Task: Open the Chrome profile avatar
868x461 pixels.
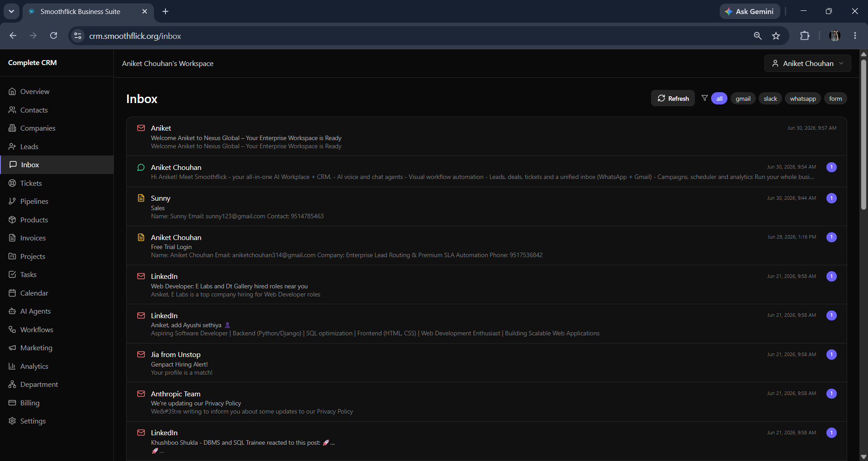Action: [835, 36]
